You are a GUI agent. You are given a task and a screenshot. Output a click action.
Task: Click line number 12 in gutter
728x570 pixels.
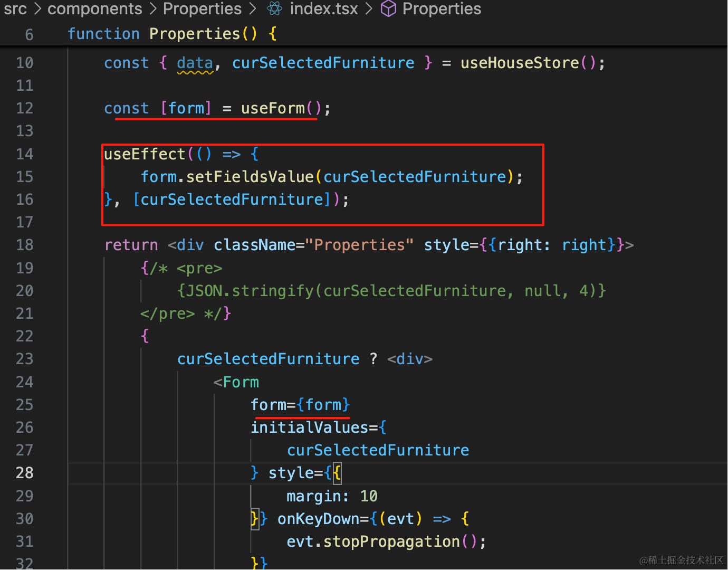(25, 108)
